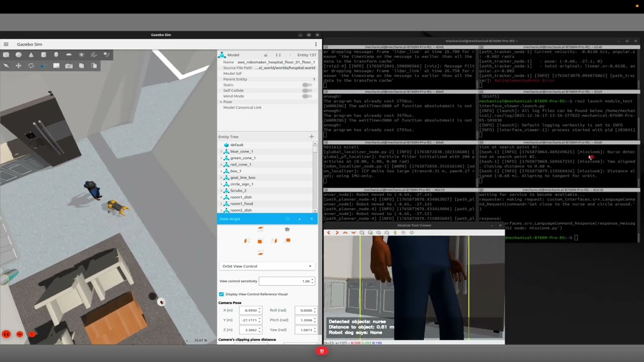
Task: Select room1_dish entity
Action: (x=241, y=197)
